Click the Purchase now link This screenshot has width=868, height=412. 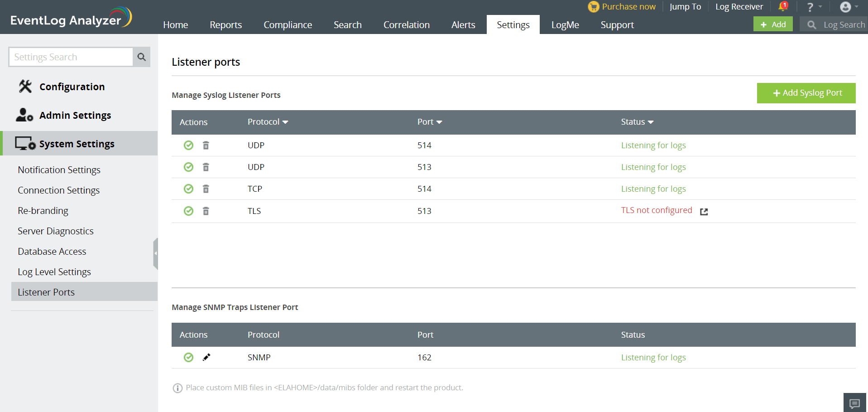click(x=628, y=6)
